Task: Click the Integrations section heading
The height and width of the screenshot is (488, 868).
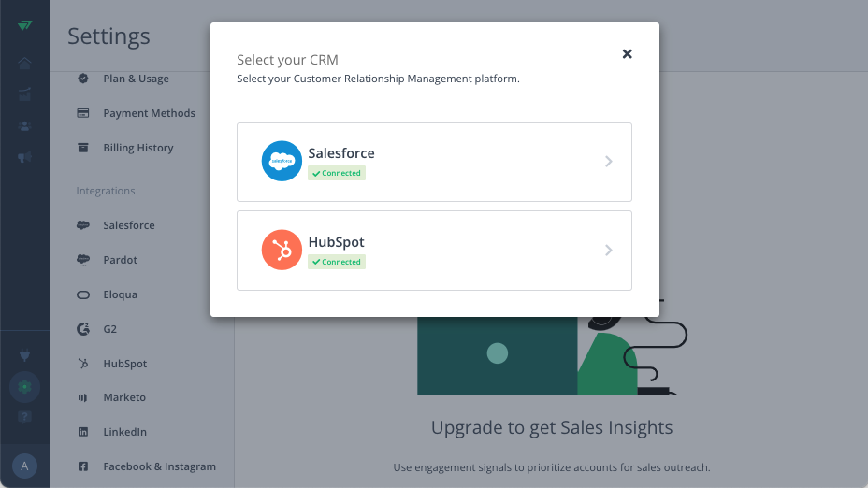Action: 106,191
